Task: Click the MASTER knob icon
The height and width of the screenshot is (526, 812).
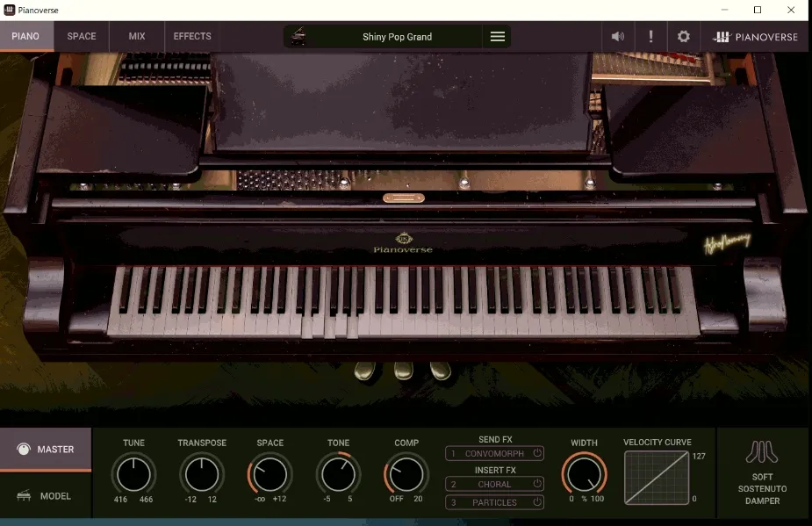Action: [x=24, y=449]
